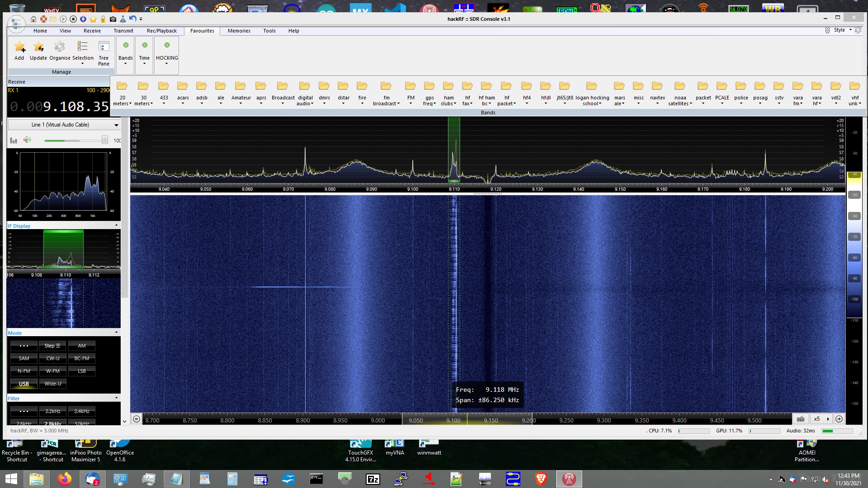The width and height of the screenshot is (868, 488).
Task: Click the undo arrow icon
Action: pyautogui.click(x=132, y=19)
